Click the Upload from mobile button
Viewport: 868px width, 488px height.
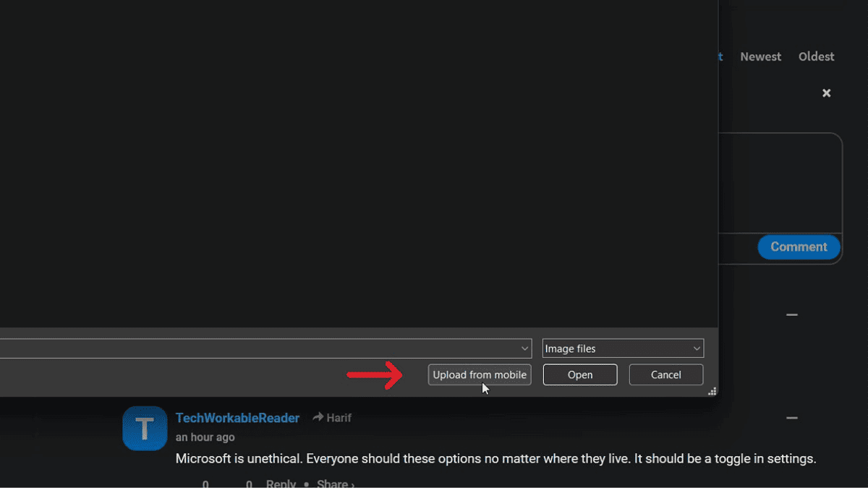point(480,374)
